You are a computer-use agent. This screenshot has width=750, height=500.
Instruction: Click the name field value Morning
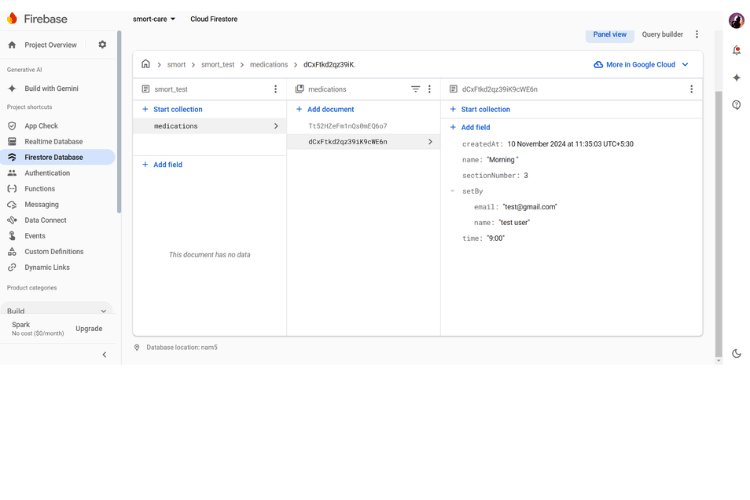tap(502, 160)
